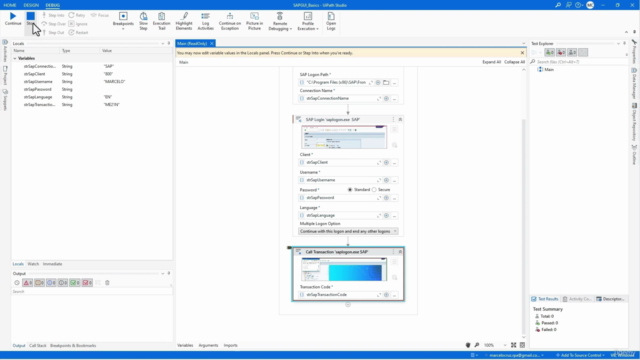Click the Test Explorer search files field
This screenshot has width=640, height=360.
tap(580, 62)
